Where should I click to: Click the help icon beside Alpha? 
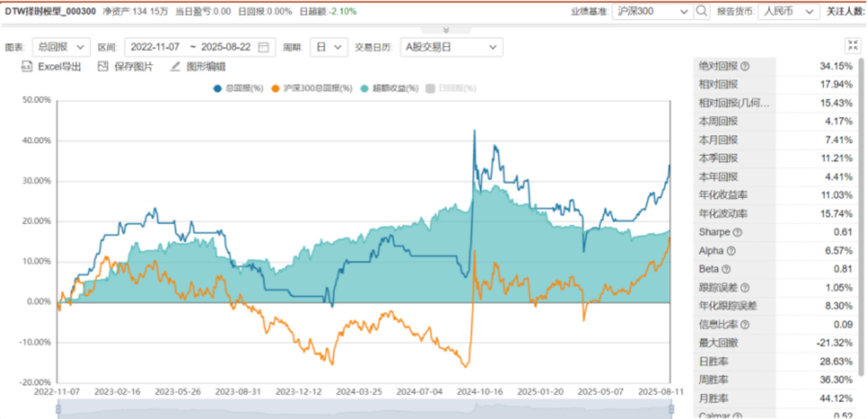(732, 251)
